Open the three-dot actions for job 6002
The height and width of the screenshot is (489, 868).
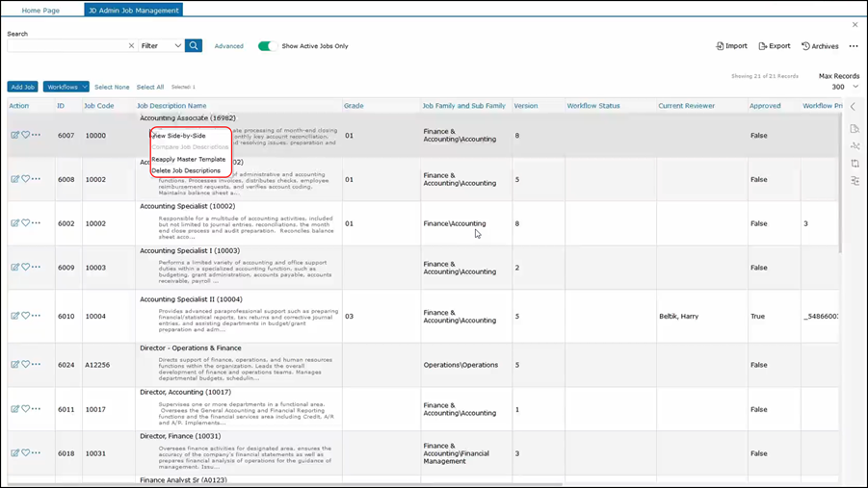pyautogui.click(x=37, y=223)
